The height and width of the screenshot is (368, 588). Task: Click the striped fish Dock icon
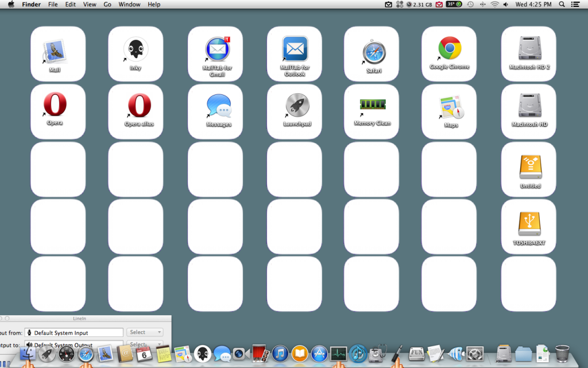pyautogui.click(x=455, y=354)
